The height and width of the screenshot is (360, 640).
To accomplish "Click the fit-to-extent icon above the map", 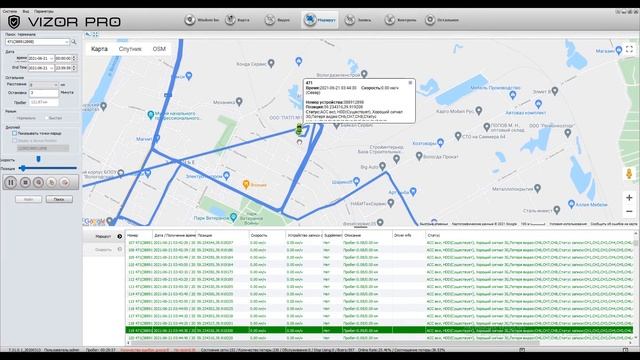I will [95, 34].
